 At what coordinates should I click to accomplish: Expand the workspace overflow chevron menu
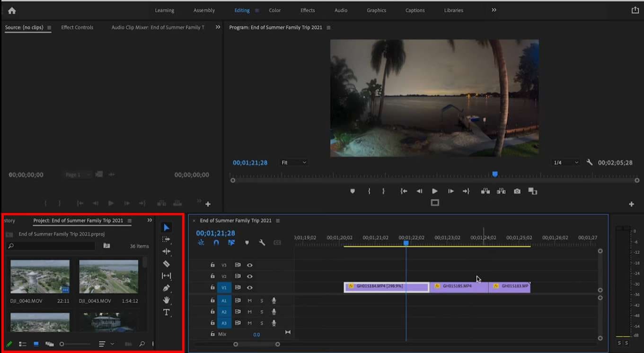point(494,10)
